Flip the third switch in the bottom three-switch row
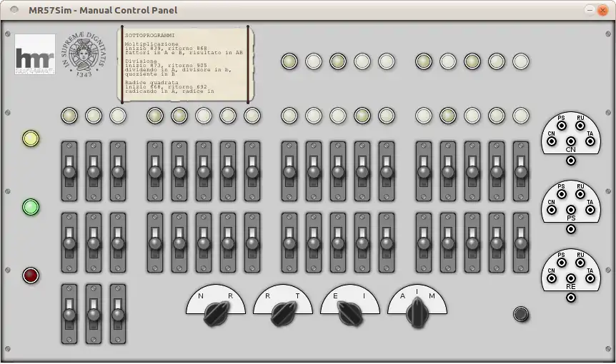Viewport: 616px width, 364px height. (118, 314)
